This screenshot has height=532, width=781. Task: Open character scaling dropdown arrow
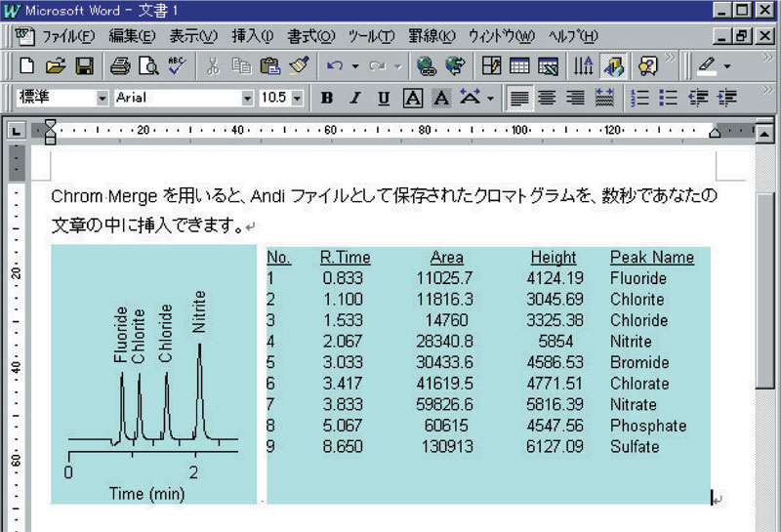(x=491, y=99)
